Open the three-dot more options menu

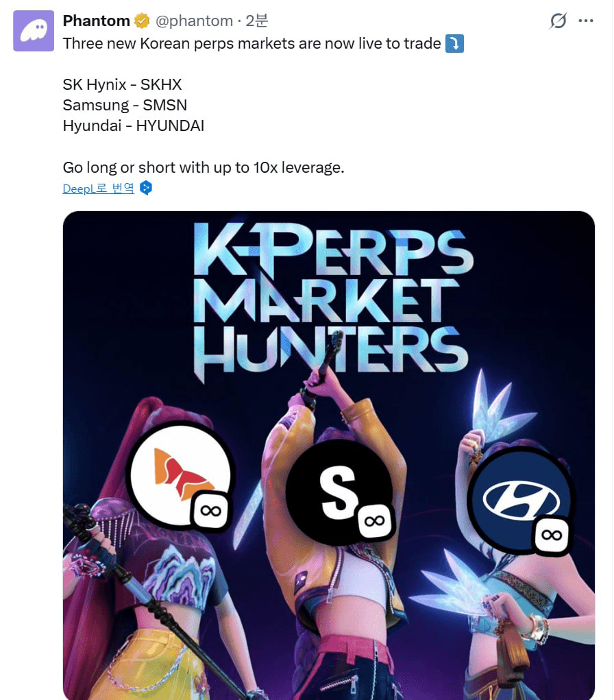pos(586,21)
